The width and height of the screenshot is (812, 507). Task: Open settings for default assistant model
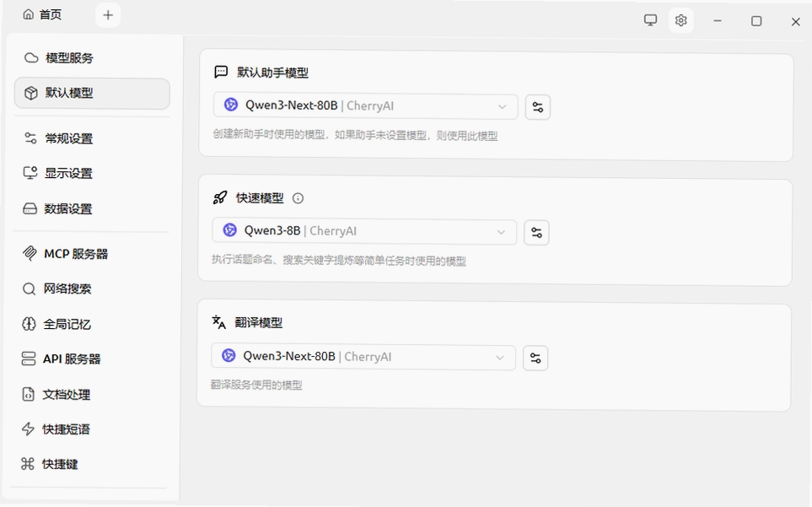(537, 107)
